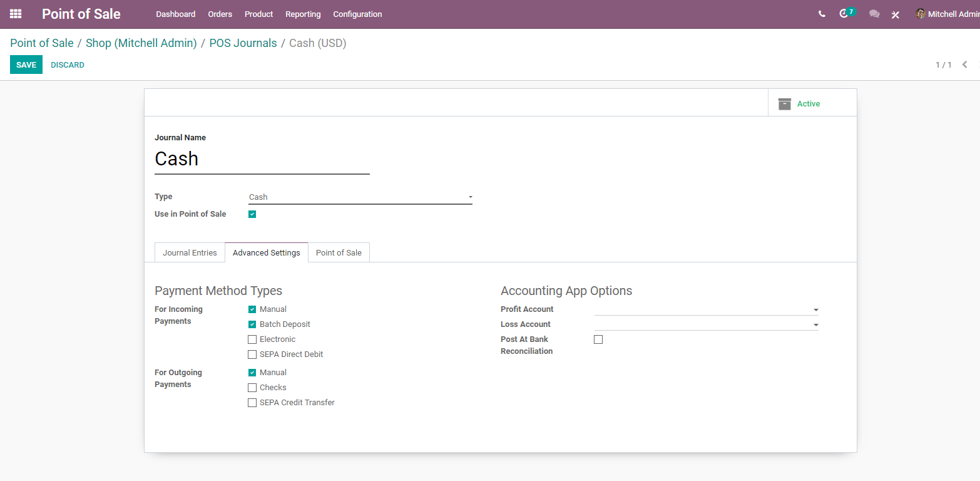Open the apps grid menu icon
980x481 pixels.
coord(16,14)
